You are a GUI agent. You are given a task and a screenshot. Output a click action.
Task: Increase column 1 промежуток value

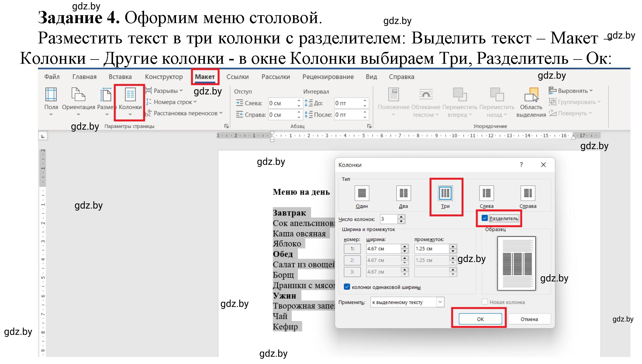pos(453,247)
